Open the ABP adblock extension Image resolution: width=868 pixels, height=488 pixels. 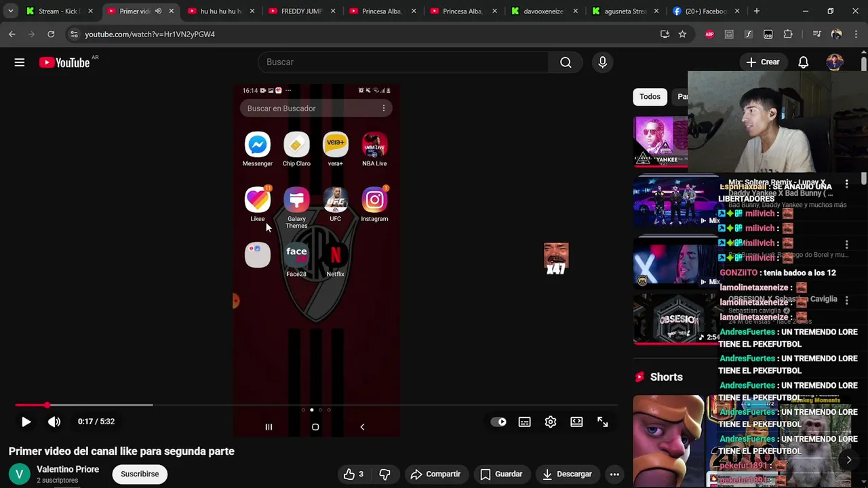point(709,34)
